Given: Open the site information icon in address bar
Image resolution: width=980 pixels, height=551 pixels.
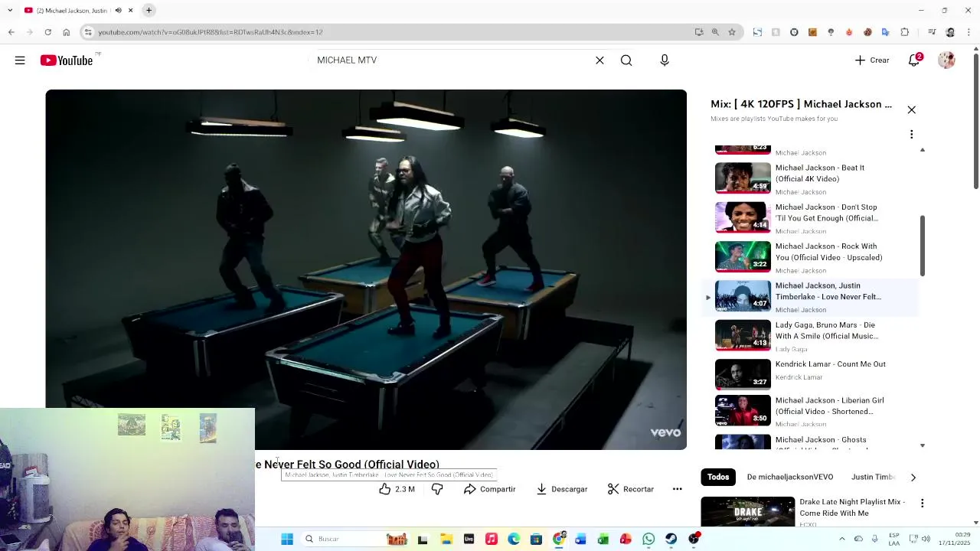Looking at the screenshot, I should click(x=88, y=32).
